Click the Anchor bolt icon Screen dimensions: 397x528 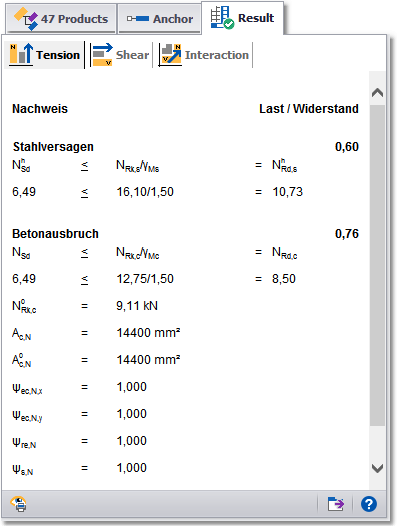(x=138, y=19)
